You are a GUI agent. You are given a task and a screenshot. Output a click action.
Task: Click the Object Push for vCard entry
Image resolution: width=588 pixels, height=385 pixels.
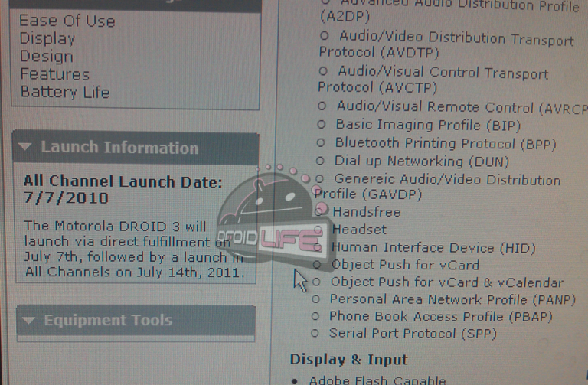[x=405, y=265]
